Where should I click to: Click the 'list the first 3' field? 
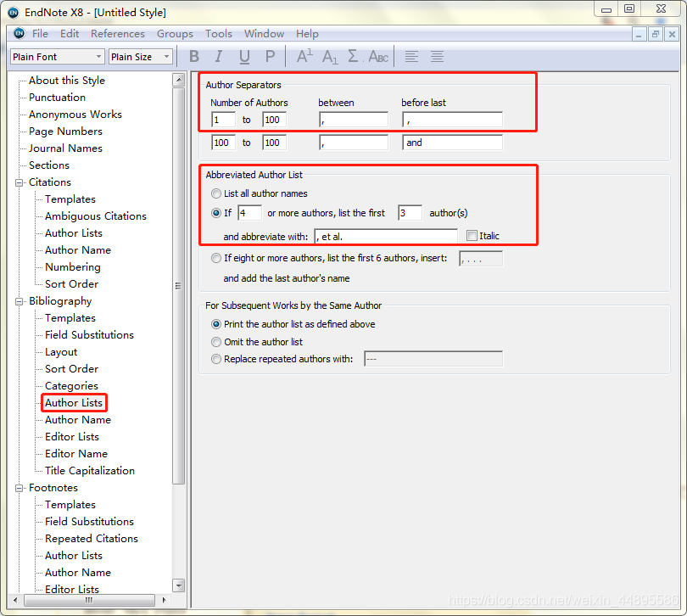pos(411,213)
